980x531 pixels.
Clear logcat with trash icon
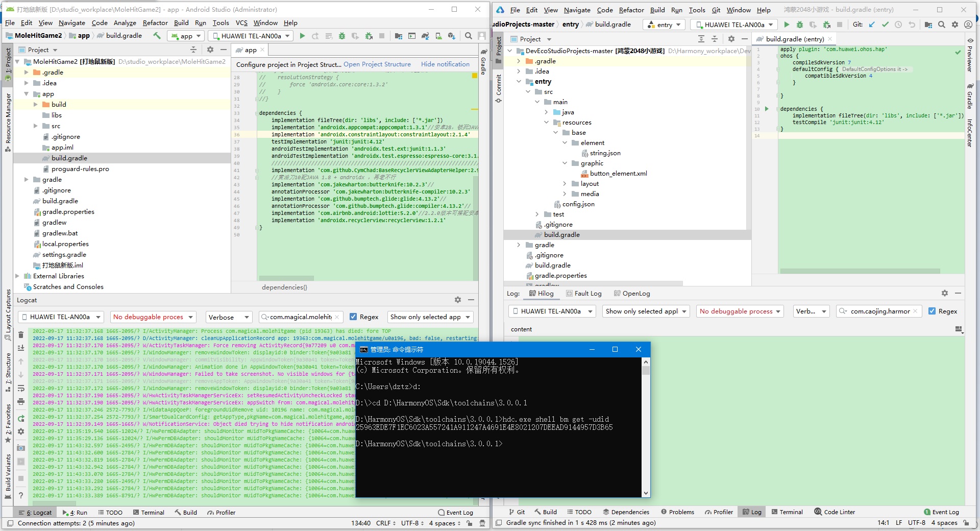point(21,335)
